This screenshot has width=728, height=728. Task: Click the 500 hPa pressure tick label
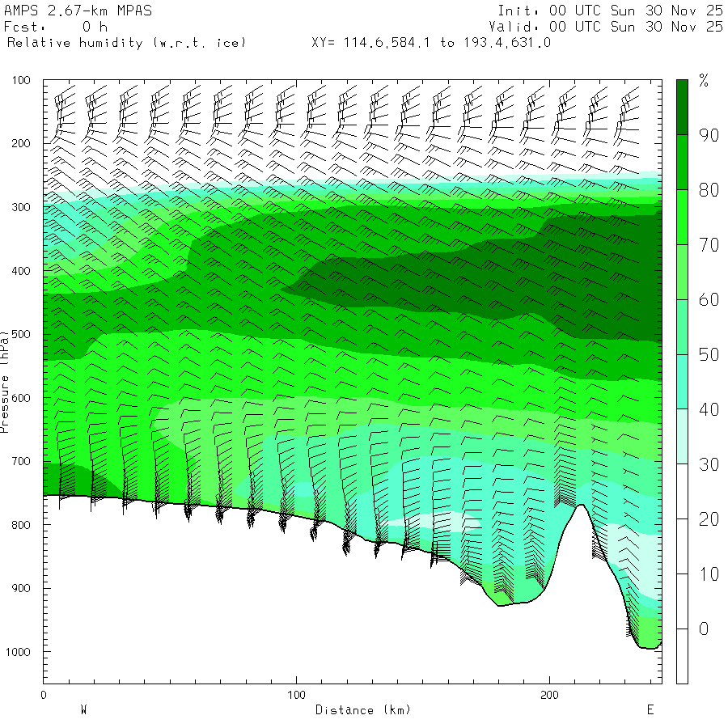[21, 334]
